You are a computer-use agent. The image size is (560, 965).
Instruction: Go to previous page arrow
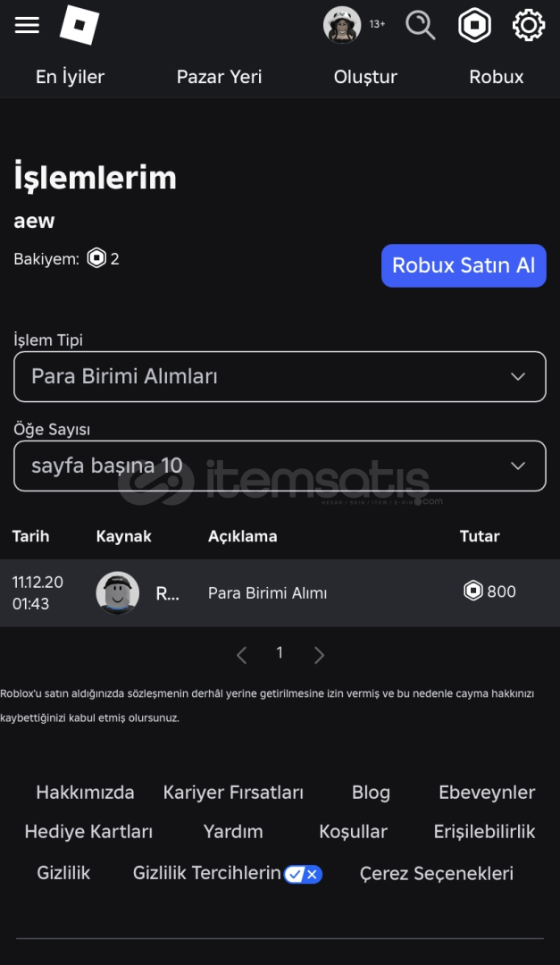coord(242,654)
